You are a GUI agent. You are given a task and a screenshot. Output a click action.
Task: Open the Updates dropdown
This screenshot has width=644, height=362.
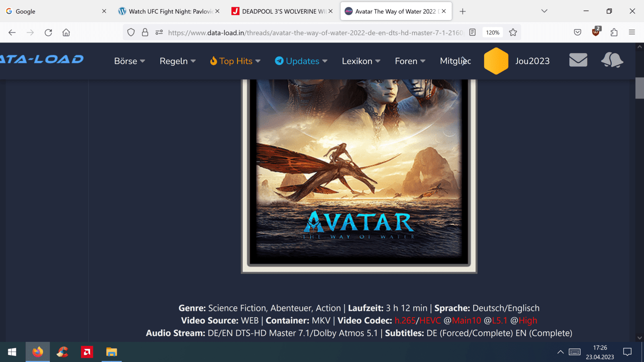point(301,61)
